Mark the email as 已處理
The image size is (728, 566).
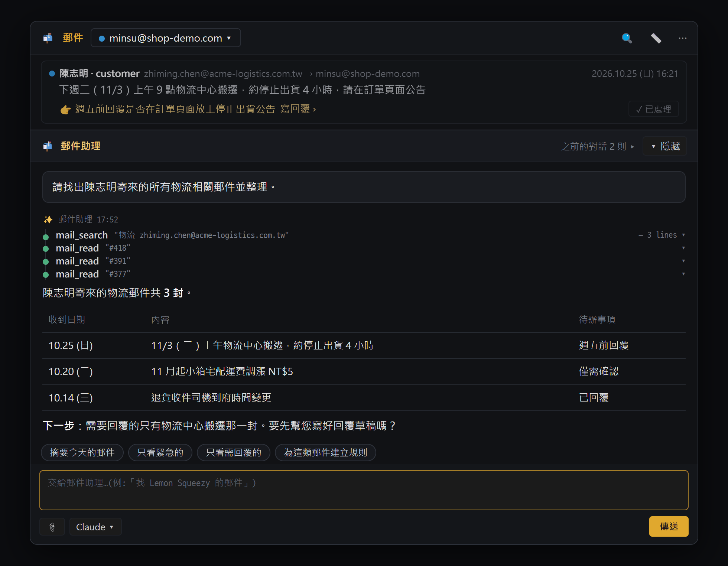[654, 109]
